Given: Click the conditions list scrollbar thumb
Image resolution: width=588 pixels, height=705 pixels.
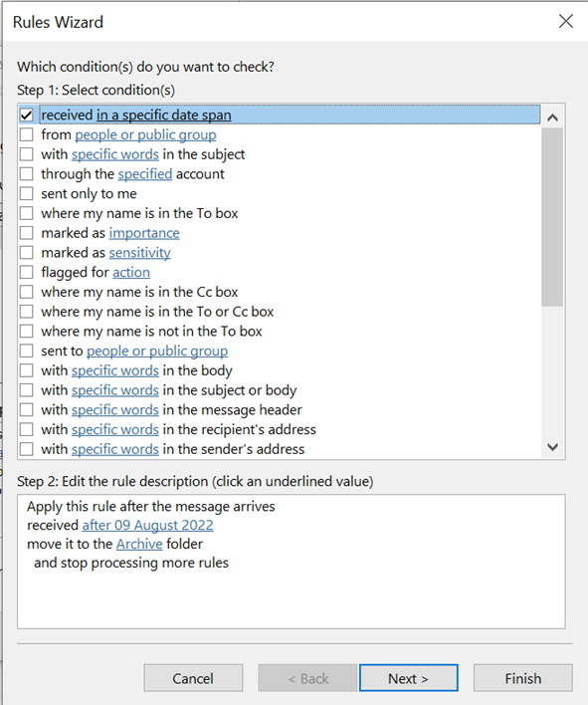Looking at the screenshot, I should 552,217.
